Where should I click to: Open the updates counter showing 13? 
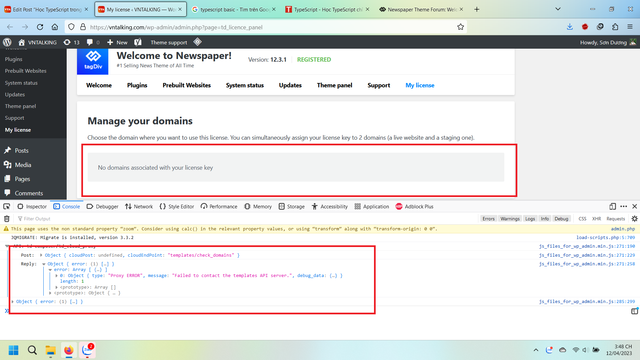(x=71, y=42)
